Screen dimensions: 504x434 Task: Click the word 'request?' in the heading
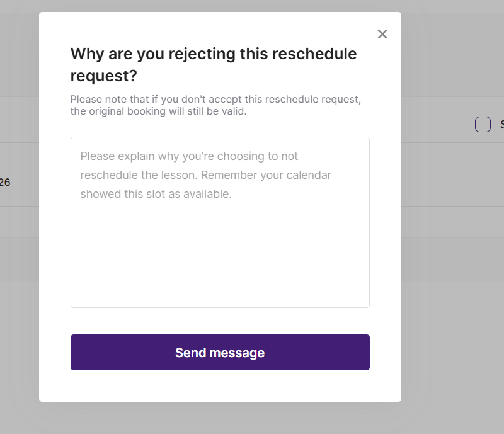(104, 76)
